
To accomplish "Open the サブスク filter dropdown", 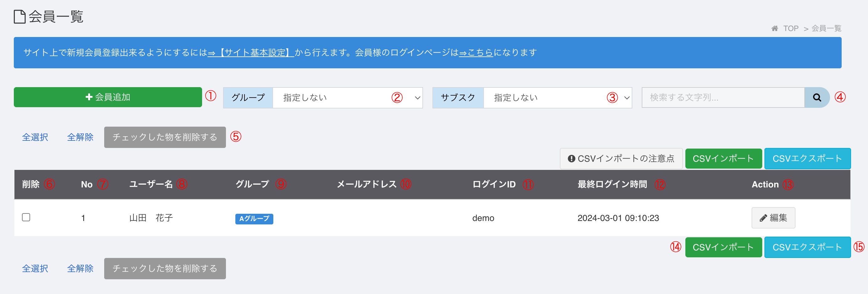I will coord(558,97).
